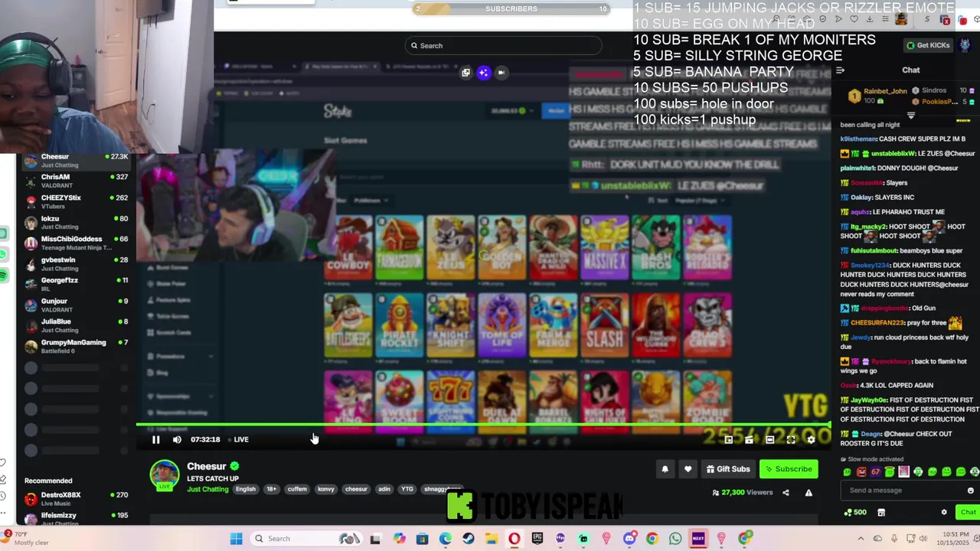Open recommended DestroX88X channel

coord(75,498)
